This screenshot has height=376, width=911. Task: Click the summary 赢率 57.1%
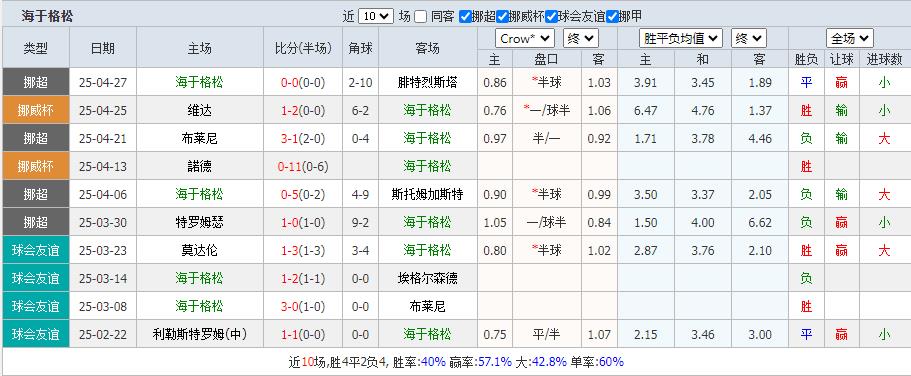tap(494, 361)
